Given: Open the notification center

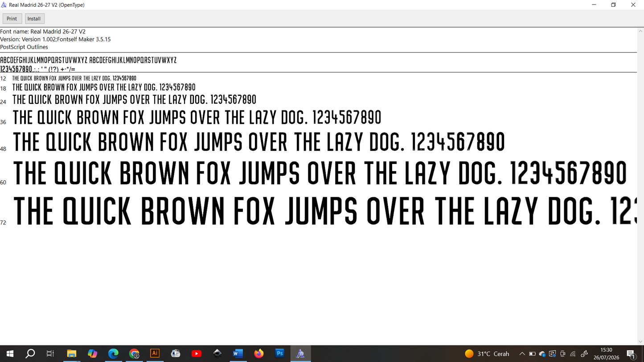Looking at the screenshot, I should tap(631, 354).
